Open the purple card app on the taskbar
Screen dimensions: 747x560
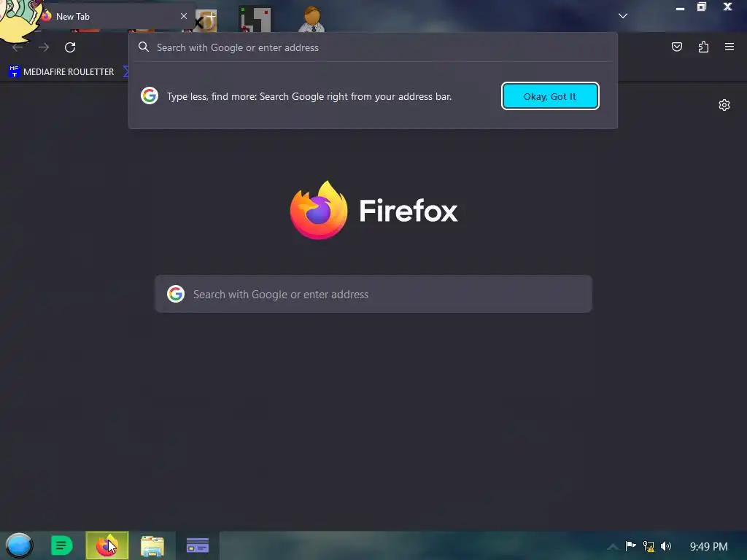pos(198,545)
